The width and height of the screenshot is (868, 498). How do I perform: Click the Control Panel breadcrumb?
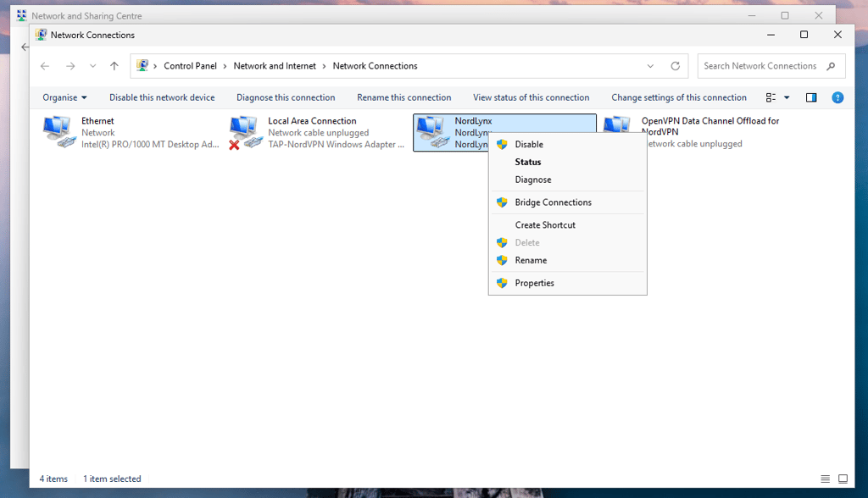point(190,66)
